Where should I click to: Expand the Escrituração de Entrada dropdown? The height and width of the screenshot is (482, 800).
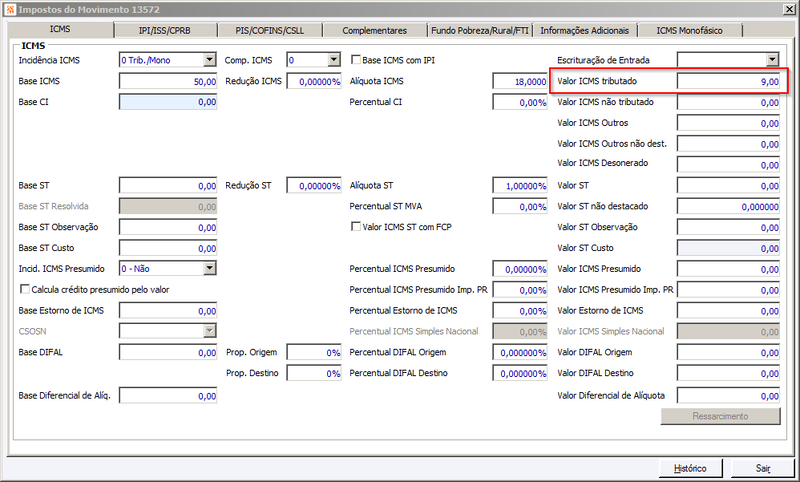point(772,60)
